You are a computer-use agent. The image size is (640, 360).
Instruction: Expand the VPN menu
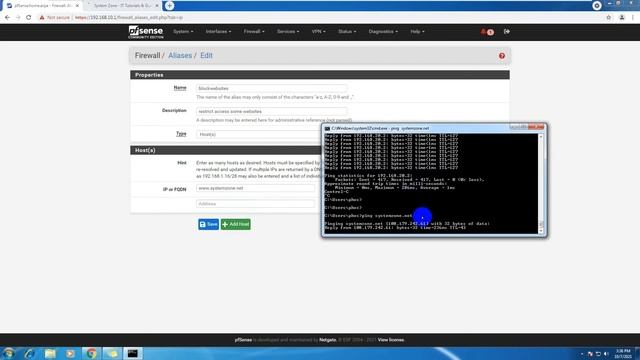(x=318, y=31)
